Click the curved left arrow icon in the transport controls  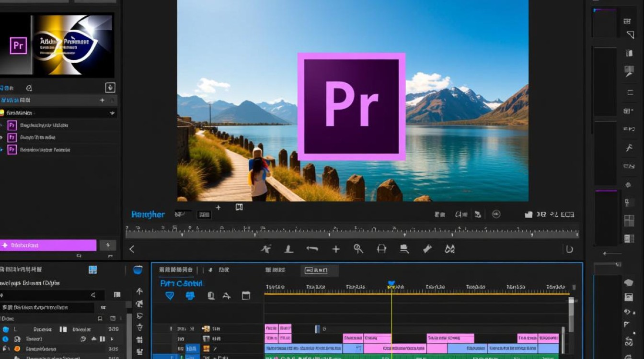(x=312, y=249)
